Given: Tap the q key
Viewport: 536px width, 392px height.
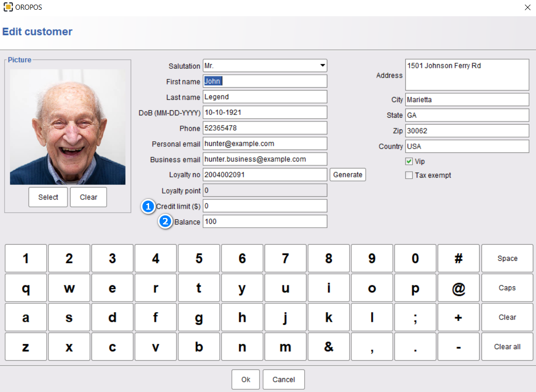Looking at the screenshot, I should coord(26,288).
